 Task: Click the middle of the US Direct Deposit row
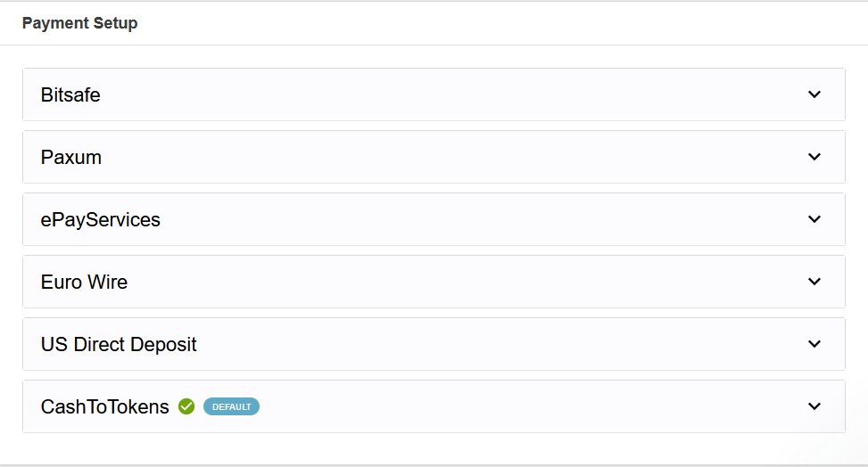434,344
